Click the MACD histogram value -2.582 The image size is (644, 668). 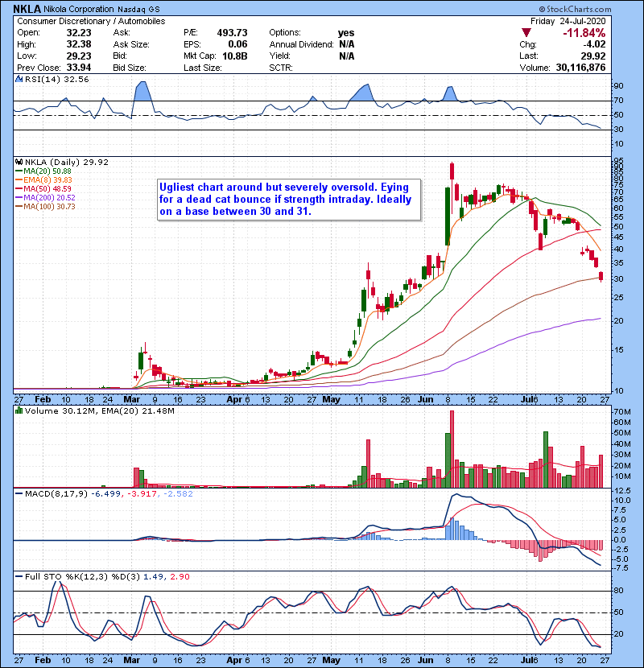(x=178, y=494)
